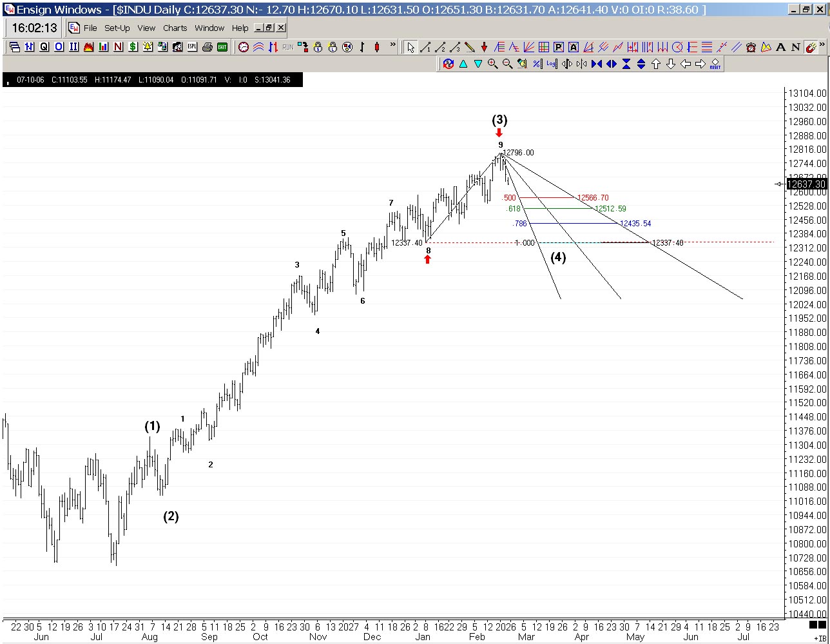Expand the main toolbar overflow chevron

click(392, 44)
